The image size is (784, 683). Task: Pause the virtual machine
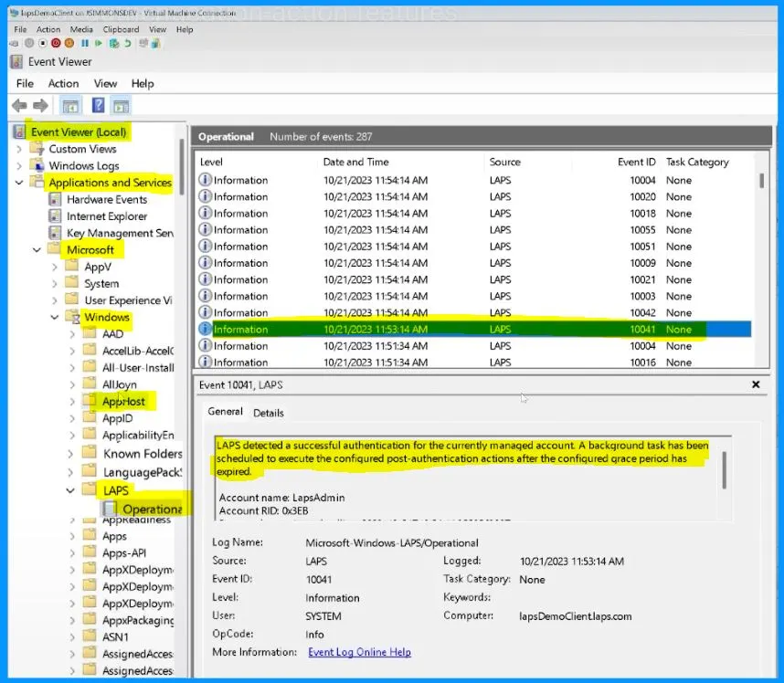[85, 44]
